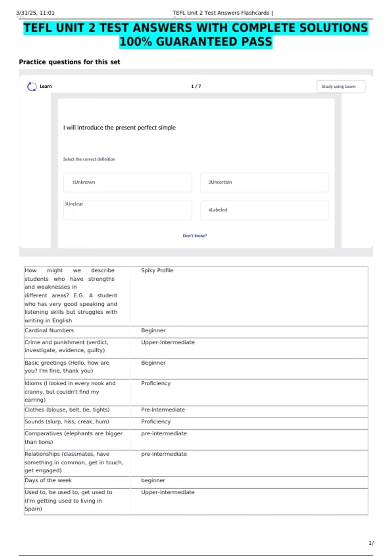The height and width of the screenshot is (556, 392).
Task: Click Proficiency answer beside Idioms row
Action: 156,383
